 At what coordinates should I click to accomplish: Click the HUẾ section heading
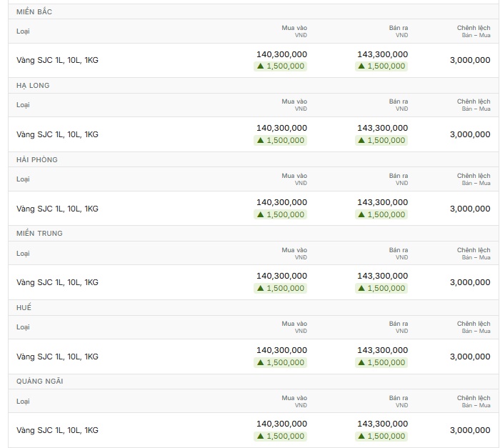tap(24, 307)
